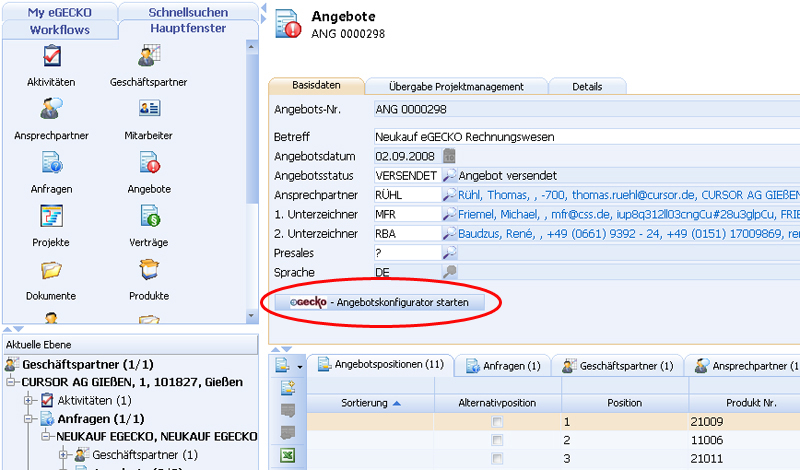This screenshot has width=800, height=470.
Task: Collapse the Anfragen (1/1) tree node
Action: [29, 418]
